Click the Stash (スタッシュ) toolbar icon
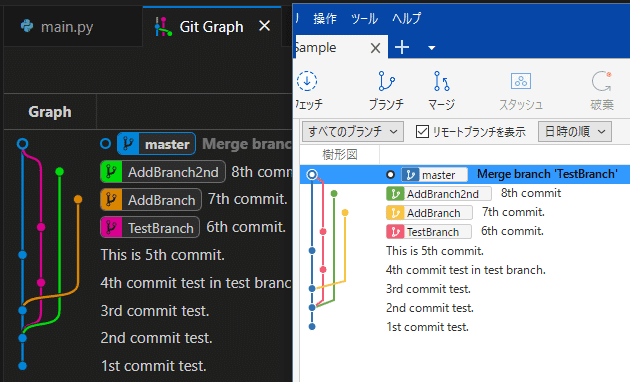The height and width of the screenshot is (382, 630). point(521,81)
